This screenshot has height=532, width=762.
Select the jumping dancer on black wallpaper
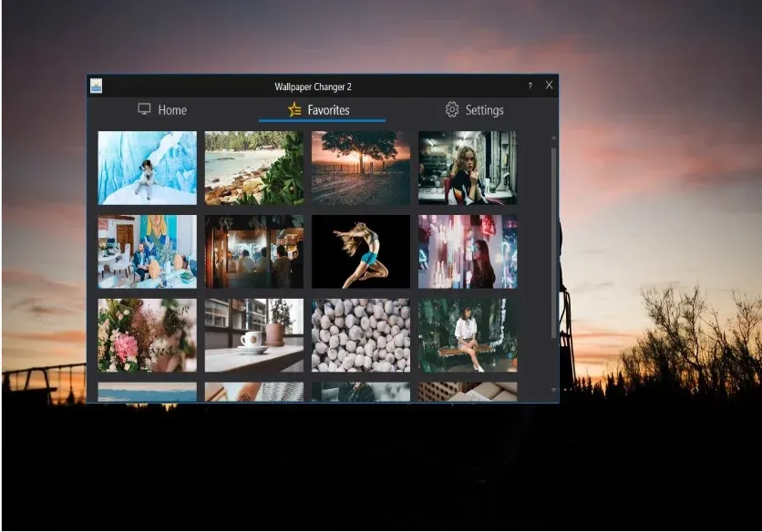[x=361, y=251]
